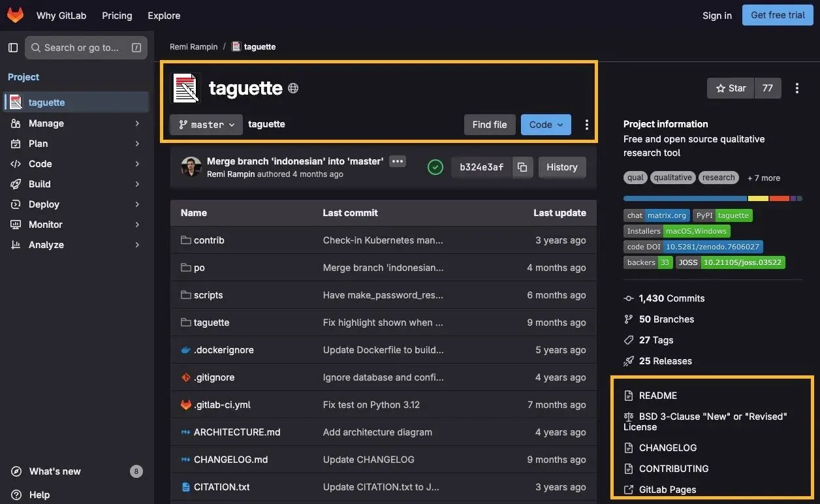View 27 Tags
This screenshot has height=504, width=820.
click(648, 340)
